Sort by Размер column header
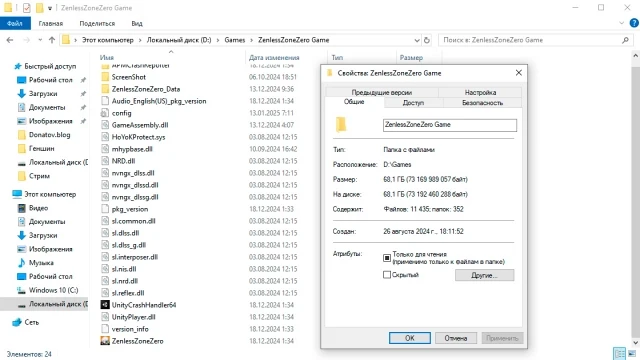Screen dimensions: 640x360 tap(411, 58)
